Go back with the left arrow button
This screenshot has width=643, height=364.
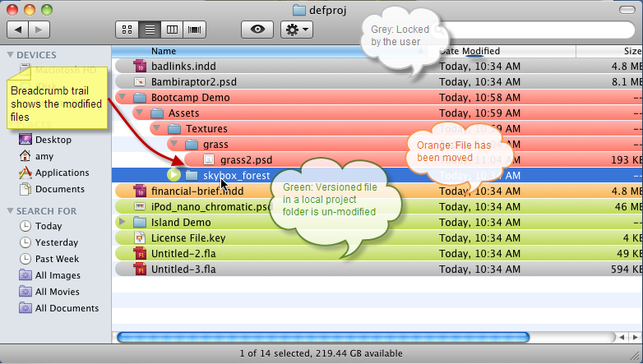17,30
